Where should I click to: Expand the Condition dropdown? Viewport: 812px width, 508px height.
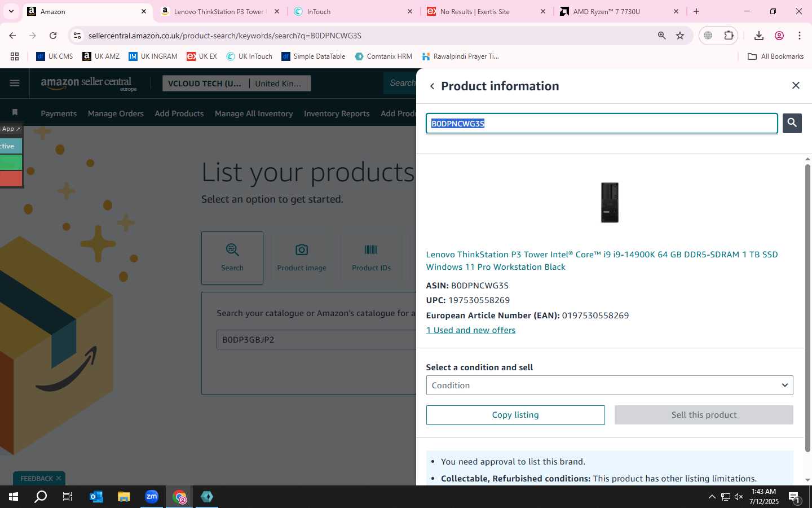[610, 385]
